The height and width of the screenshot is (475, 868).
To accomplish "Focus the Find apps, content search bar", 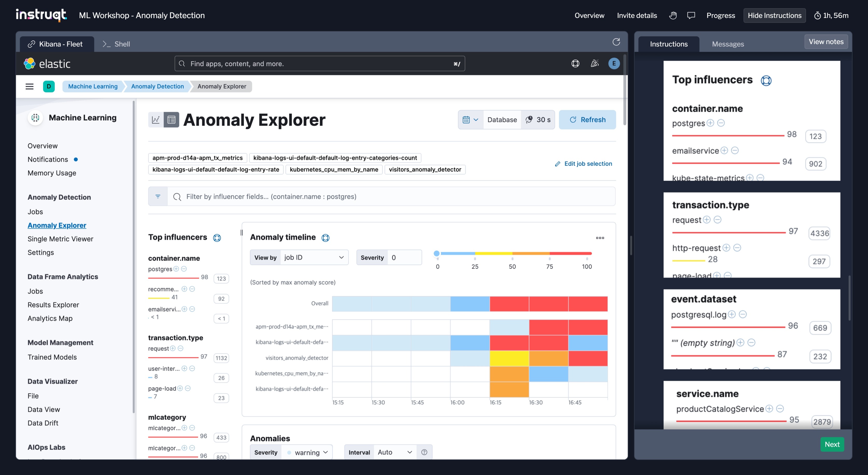I will [319, 63].
